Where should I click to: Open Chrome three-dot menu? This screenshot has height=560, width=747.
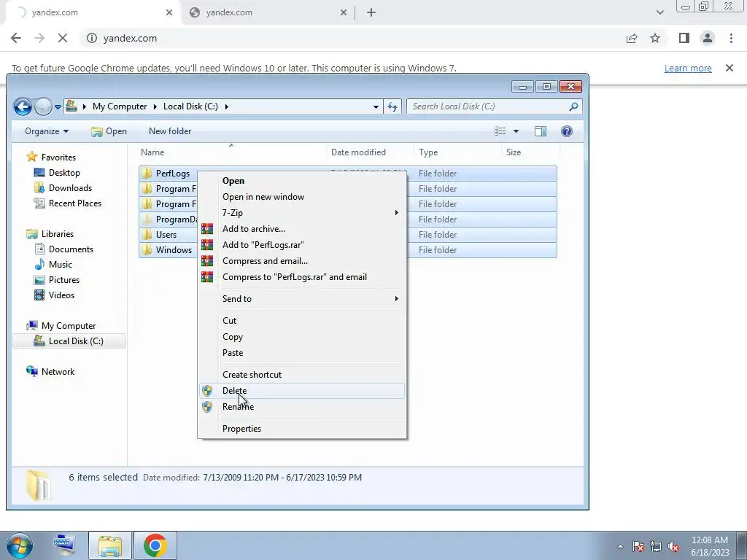point(731,38)
